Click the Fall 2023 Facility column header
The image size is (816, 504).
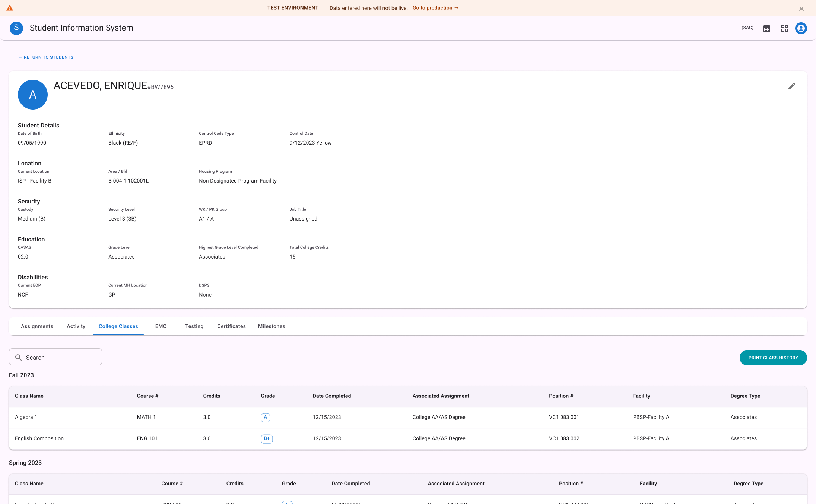coord(641,396)
